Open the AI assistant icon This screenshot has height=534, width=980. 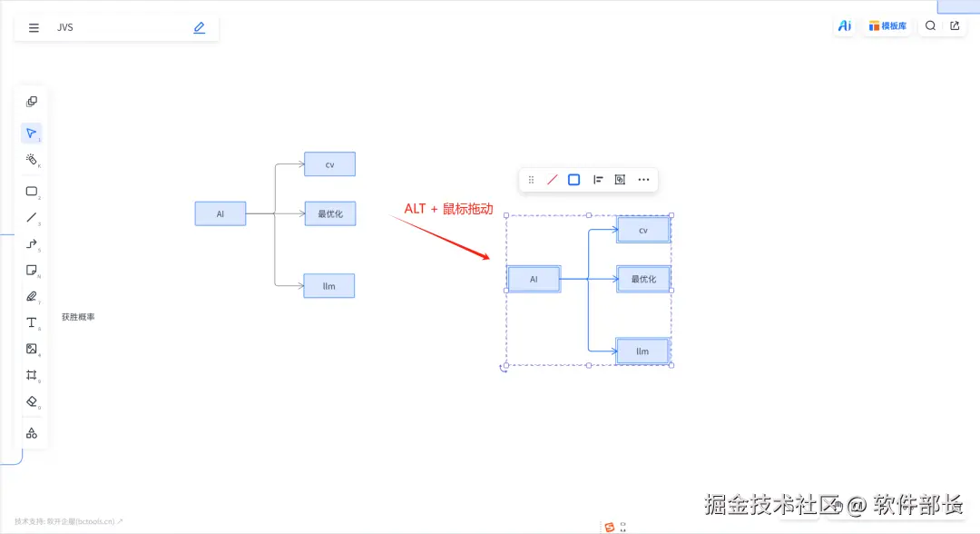[x=845, y=25]
